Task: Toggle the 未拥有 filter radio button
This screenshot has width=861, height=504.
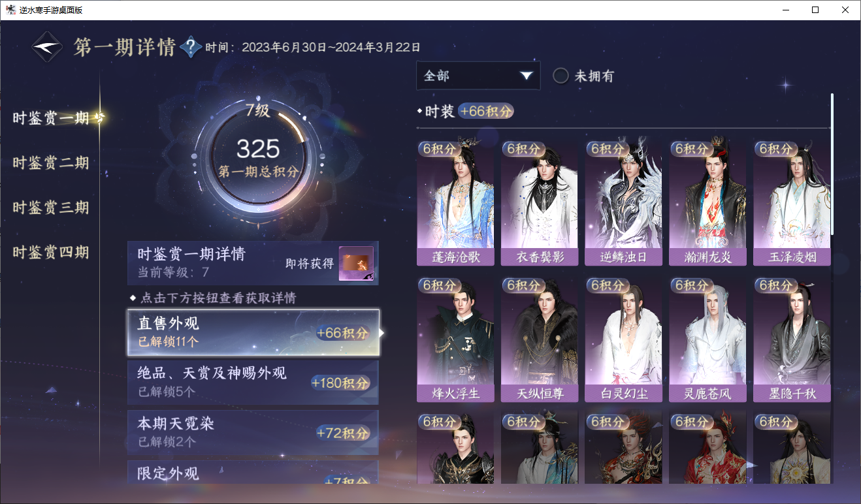Action: (560, 76)
